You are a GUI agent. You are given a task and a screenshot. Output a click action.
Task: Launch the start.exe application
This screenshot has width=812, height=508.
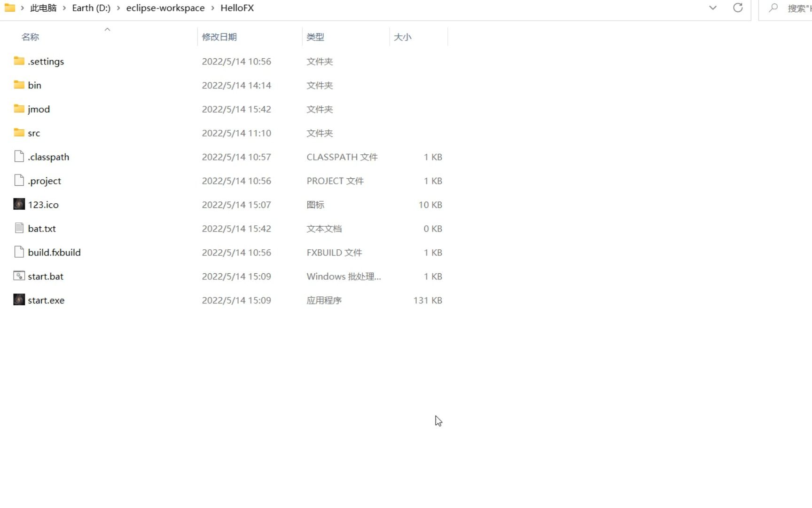tap(46, 300)
